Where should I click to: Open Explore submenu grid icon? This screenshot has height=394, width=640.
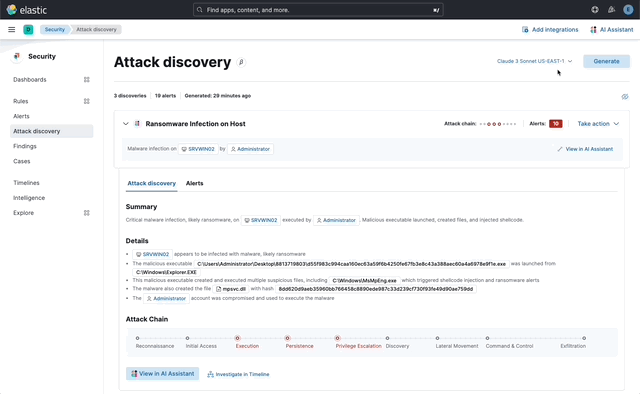(87, 213)
